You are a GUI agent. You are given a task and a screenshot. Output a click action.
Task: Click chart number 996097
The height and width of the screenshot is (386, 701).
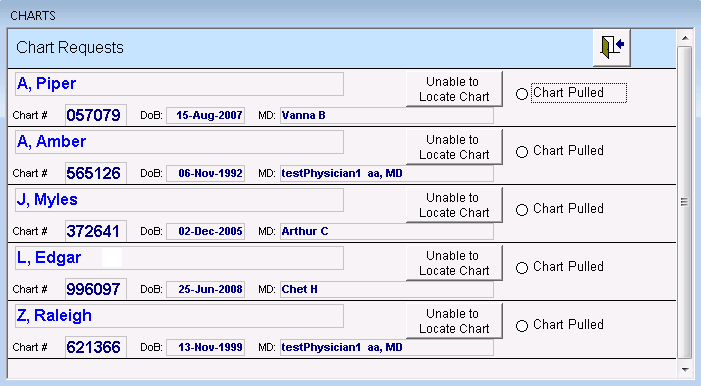click(96, 289)
